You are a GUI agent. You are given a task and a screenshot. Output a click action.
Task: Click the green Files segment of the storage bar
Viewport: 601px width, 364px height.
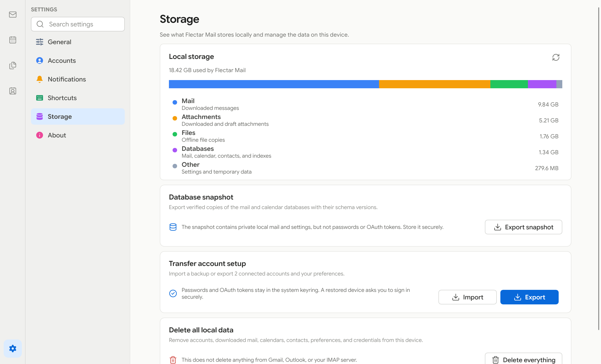tap(509, 84)
